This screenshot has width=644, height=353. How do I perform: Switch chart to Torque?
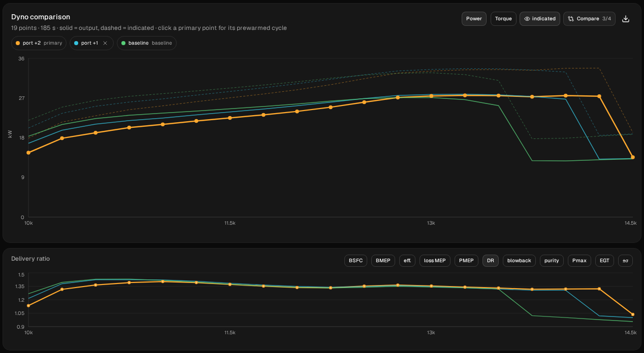pos(503,19)
